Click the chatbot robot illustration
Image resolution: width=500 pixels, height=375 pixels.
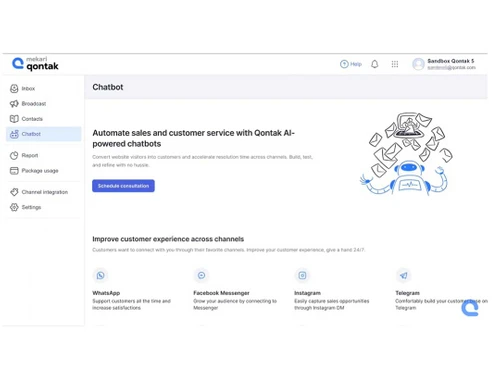tap(407, 154)
